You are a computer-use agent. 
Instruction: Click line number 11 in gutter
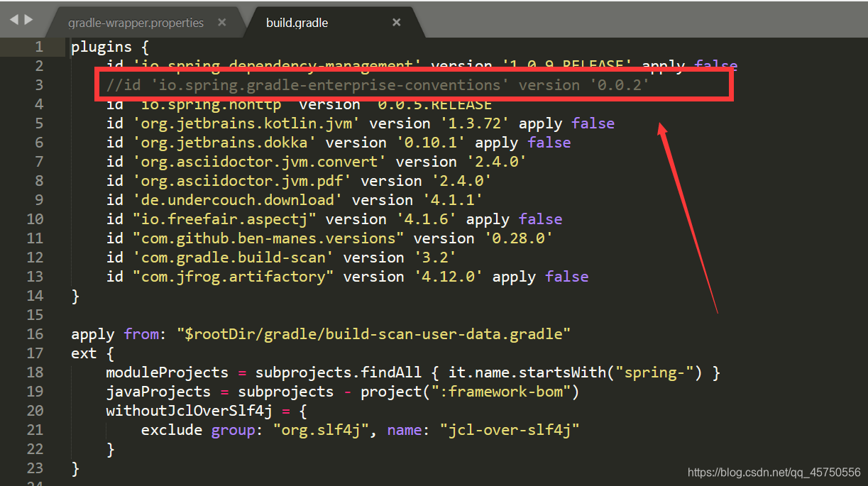tap(35, 238)
